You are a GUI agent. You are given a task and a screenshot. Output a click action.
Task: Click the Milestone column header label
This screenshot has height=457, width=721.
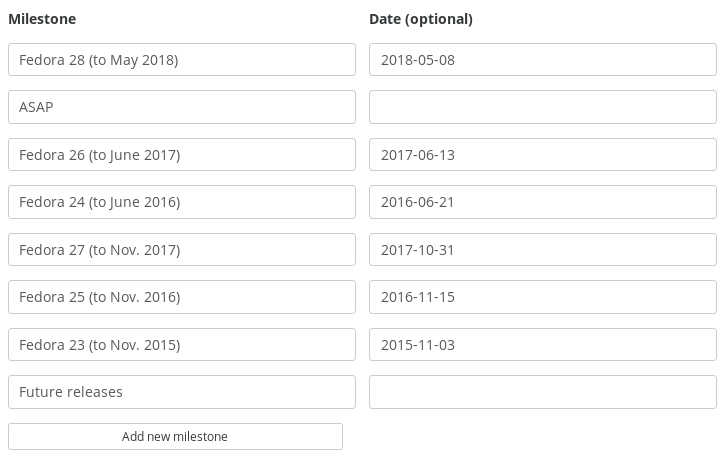(42, 19)
